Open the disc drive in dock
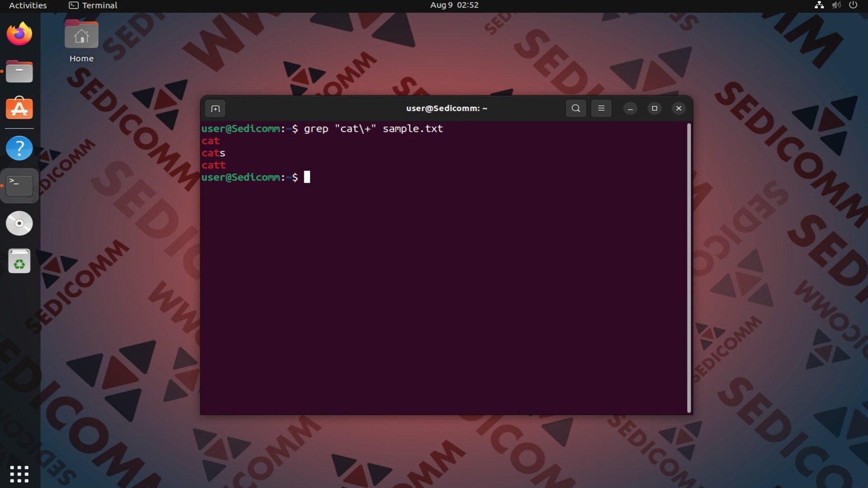 (19, 223)
